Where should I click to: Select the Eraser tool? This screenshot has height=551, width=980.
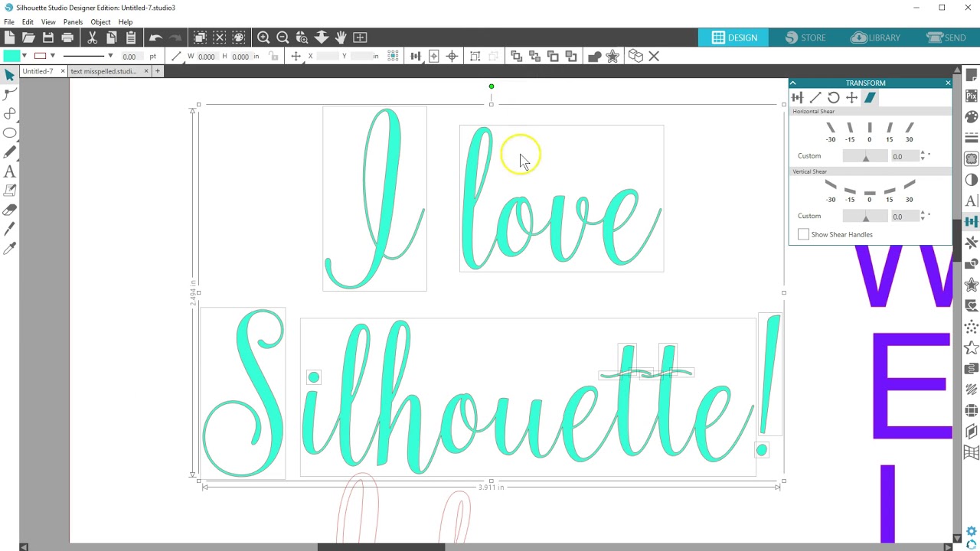click(x=10, y=210)
